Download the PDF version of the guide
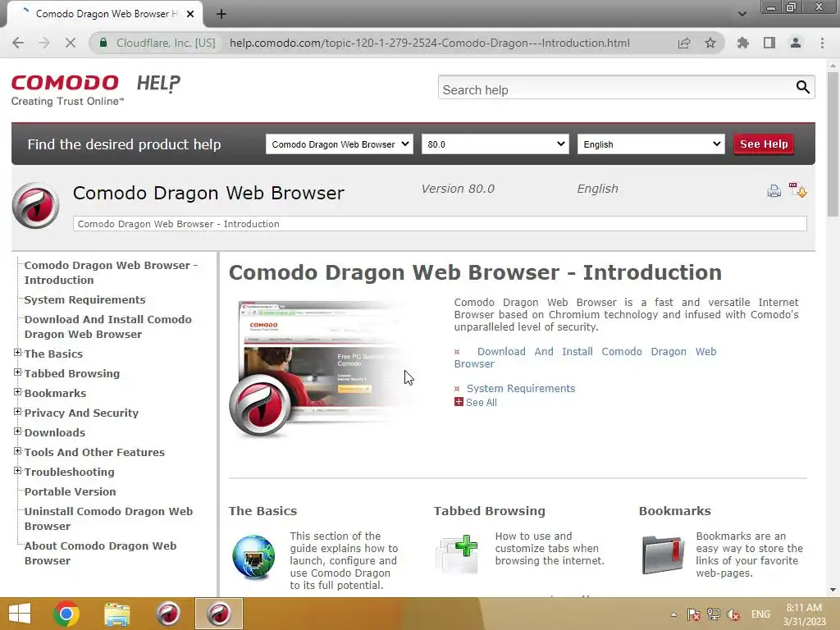The width and height of the screenshot is (840, 630). [x=797, y=189]
